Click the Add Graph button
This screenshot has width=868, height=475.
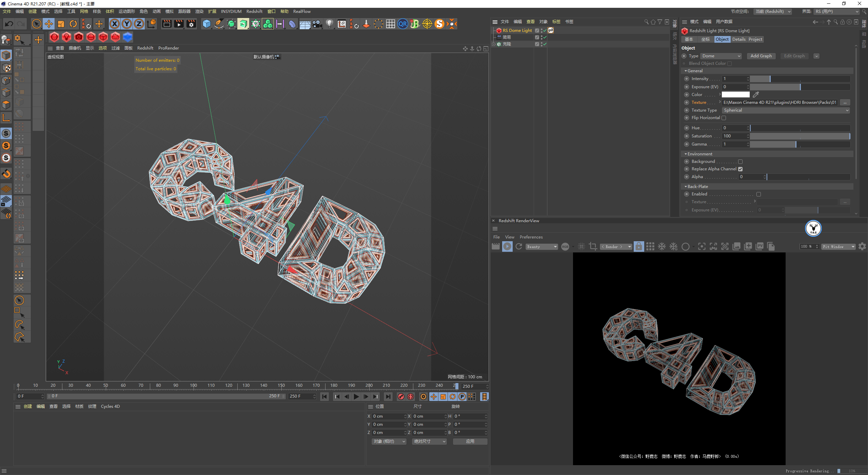761,56
